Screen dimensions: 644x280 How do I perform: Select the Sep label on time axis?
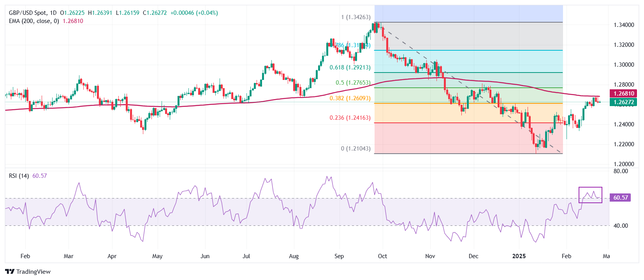click(x=339, y=256)
